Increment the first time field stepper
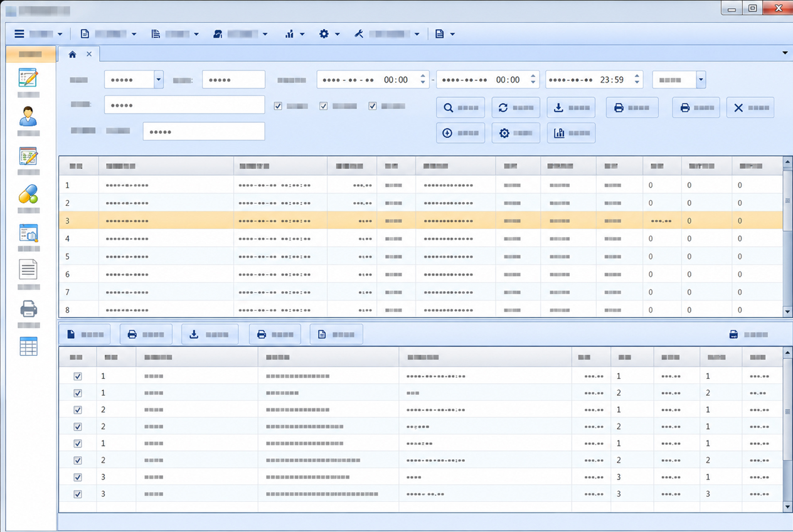 (423, 76)
